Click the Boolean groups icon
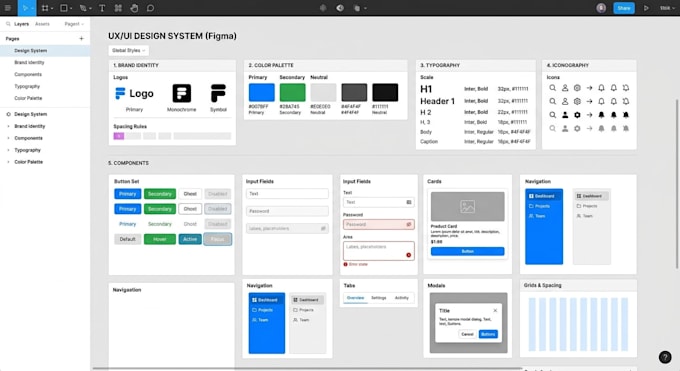This screenshot has height=371, width=680. 356,8
